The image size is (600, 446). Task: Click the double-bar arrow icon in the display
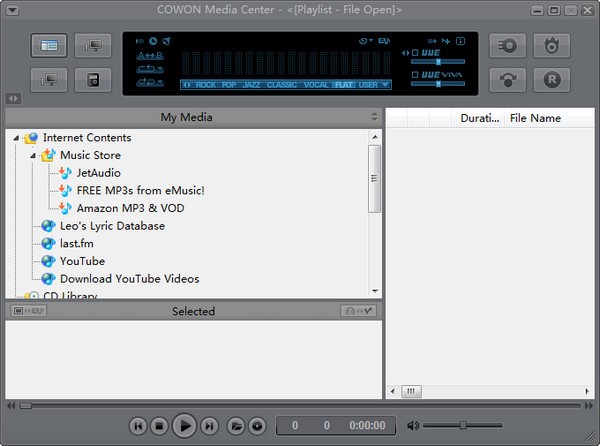[x=432, y=41]
